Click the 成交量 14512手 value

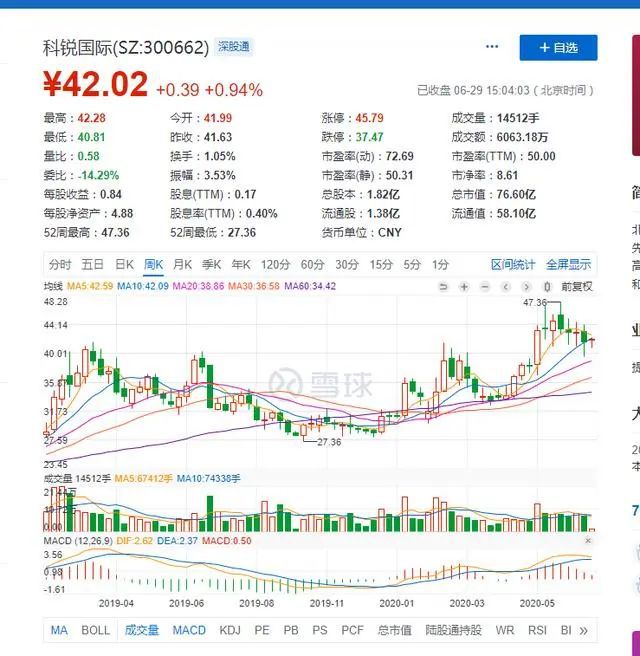point(518,118)
